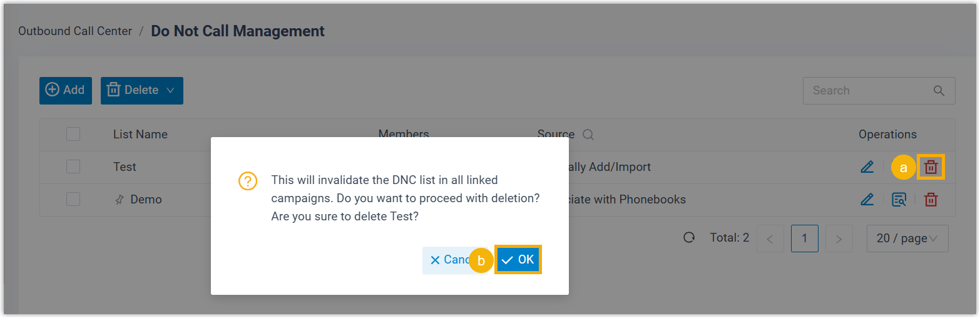This screenshot has height=318, width=980.
Task: Confirm deletion with the OK button
Action: (518, 260)
